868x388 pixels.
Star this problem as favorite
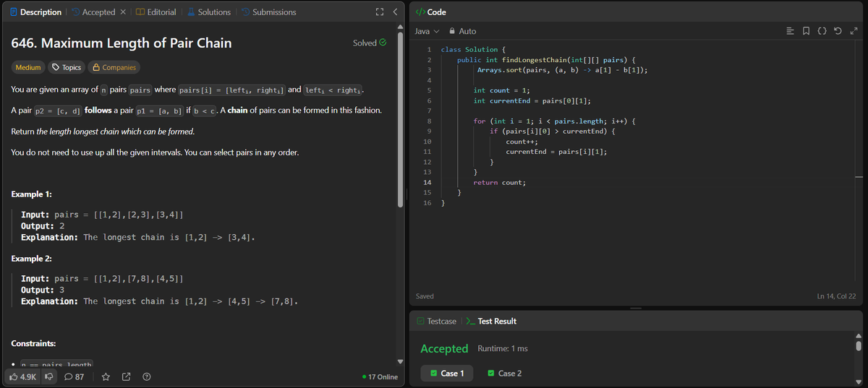click(106, 376)
